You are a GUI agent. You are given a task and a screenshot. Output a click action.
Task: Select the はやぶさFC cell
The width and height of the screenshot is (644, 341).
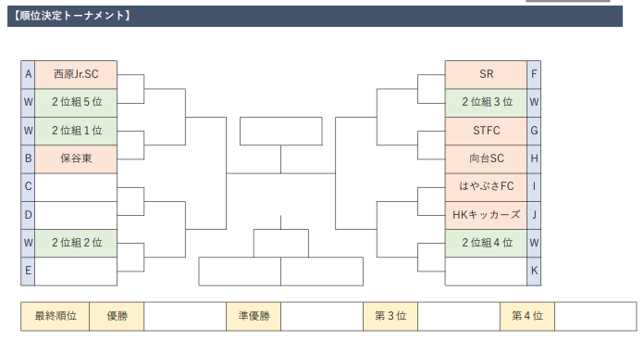pyautogui.click(x=486, y=187)
